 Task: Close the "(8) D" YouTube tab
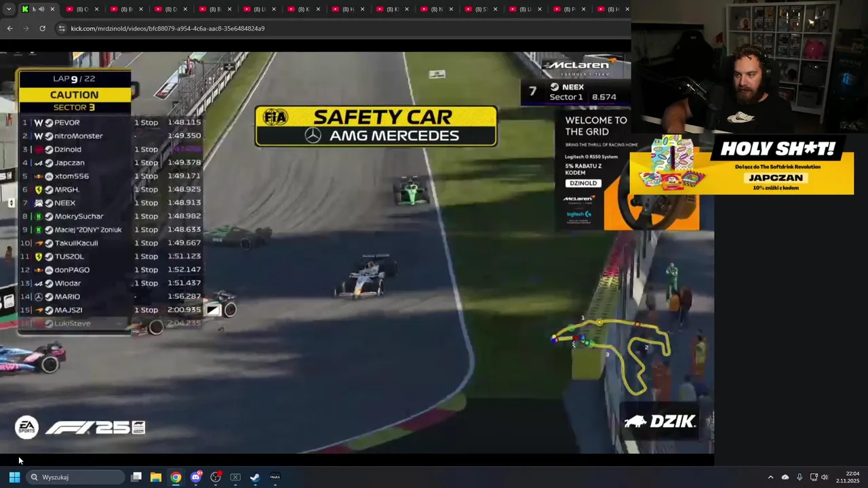(x=185, y=9)
